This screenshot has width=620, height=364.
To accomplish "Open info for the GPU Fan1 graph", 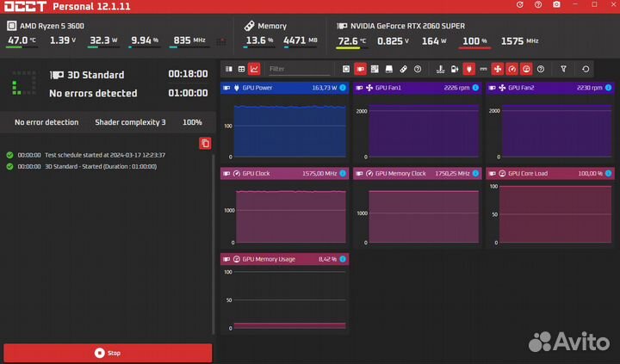I will click(x=475, y=88).
